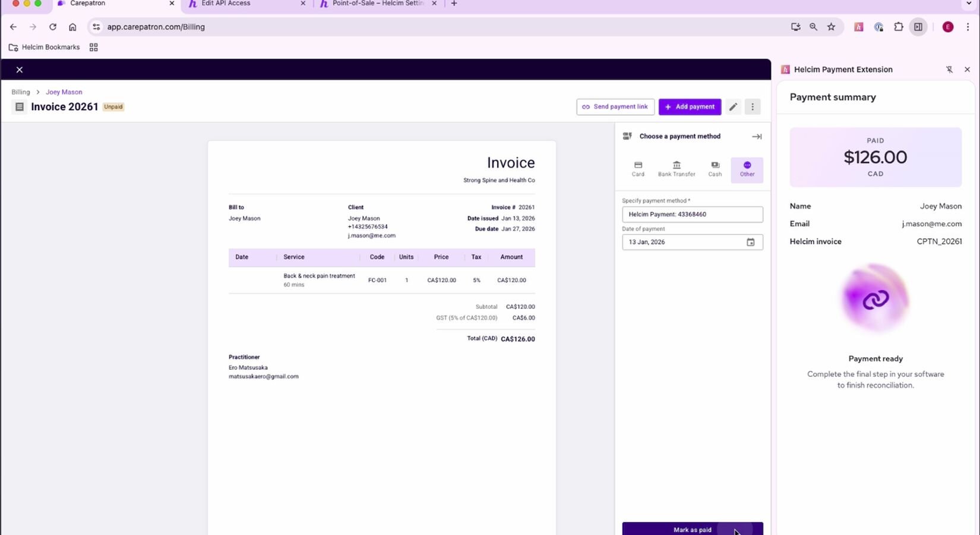This screenshot has height=535, width=980.
Task: Open Chrome three-dot menu
Action: coord(968,27)
